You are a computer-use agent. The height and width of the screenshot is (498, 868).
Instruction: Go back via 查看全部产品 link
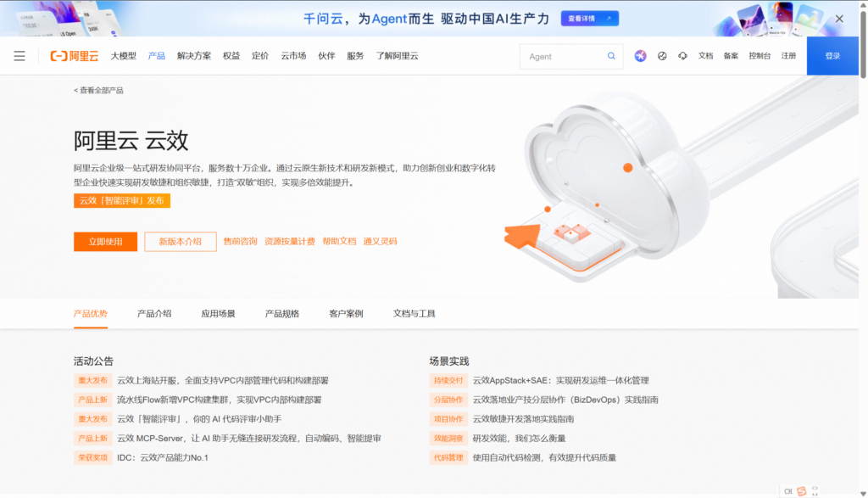point(98,90)
